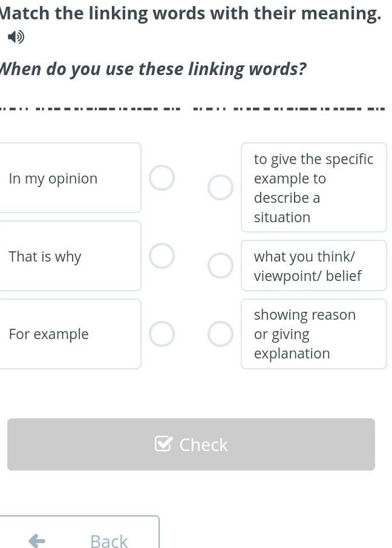The height and width of the screenshot is (548, 392).
Task: Click the 'Match the linking words' heading
Action: [x=191, y=13]
